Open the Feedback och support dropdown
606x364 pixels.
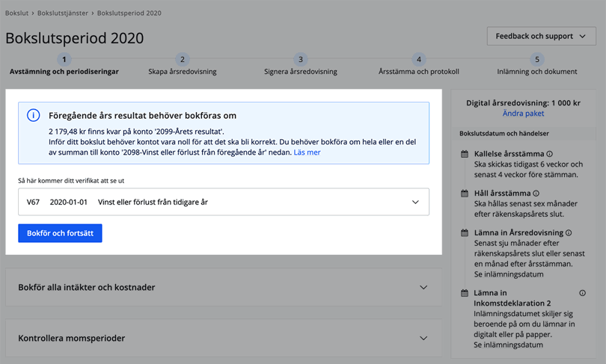[540, 36]
